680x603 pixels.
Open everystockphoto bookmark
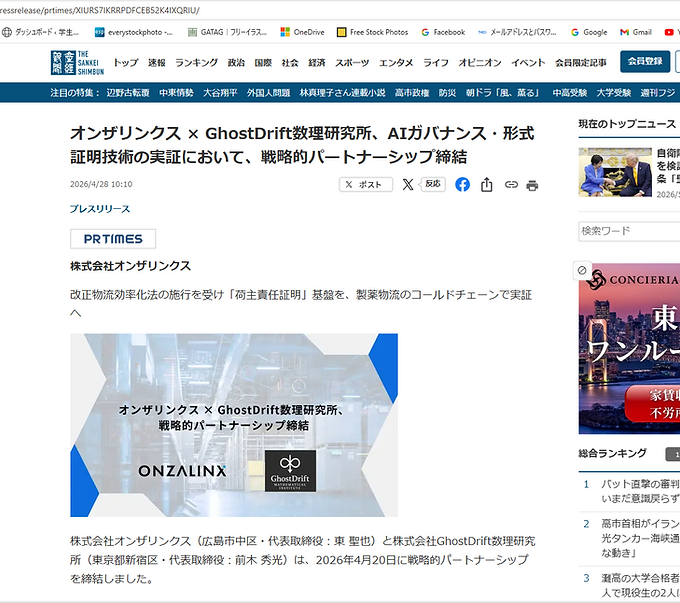tap(134, 32)
